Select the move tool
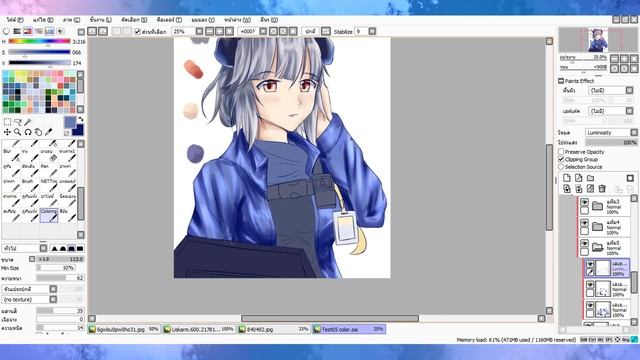640x360 pixels. [7, 132]
